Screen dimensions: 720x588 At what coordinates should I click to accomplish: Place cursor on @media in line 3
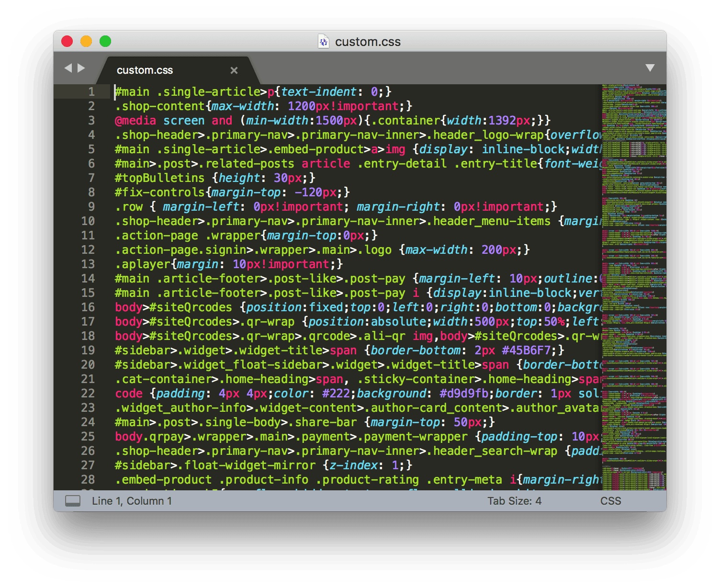(135, 121)
